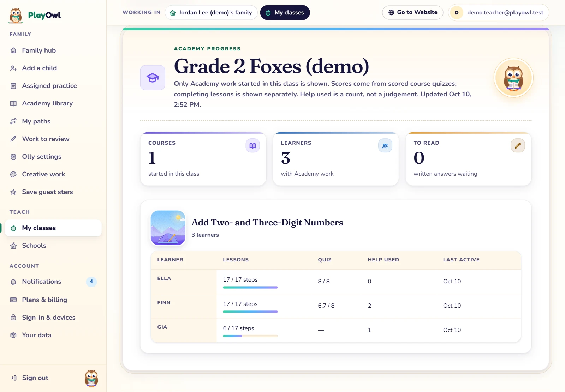Viewport: 565px width, 392px height.
Task: Click the Creative work palette icon
Action: click(13, 174)
